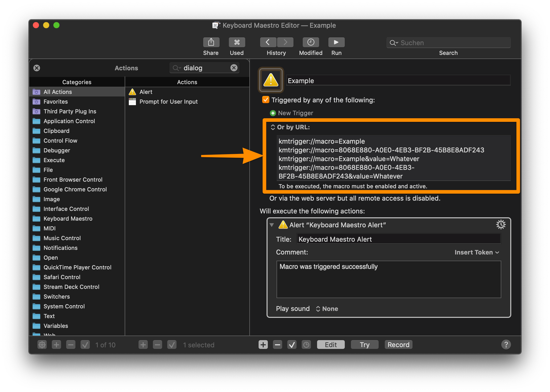Remove selected action with minus button
The width and height of the screenshot is (550, 392).
278,345
